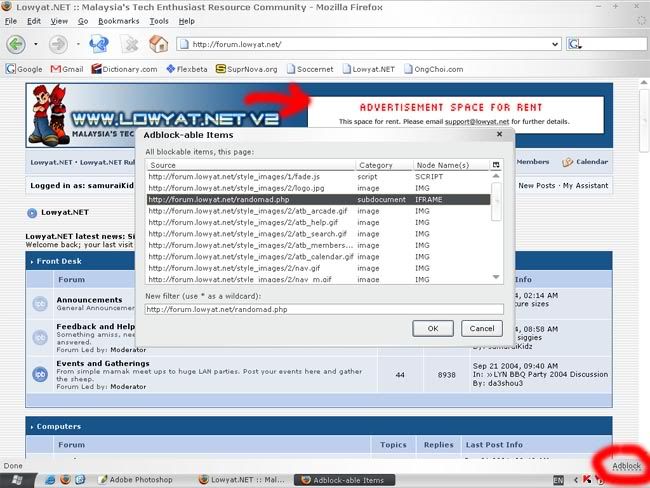
Task: Open the column picker icon in list header
Action: coord(496,165)
